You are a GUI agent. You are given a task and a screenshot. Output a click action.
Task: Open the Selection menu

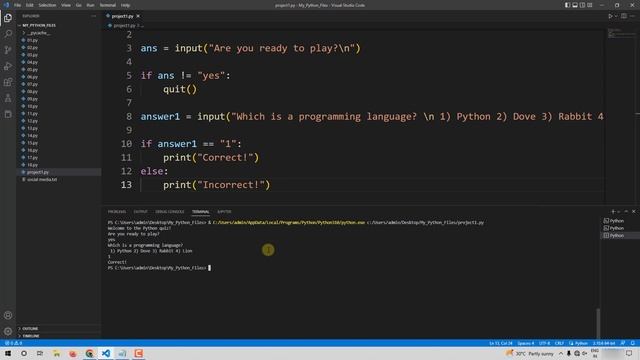point(47,5)
